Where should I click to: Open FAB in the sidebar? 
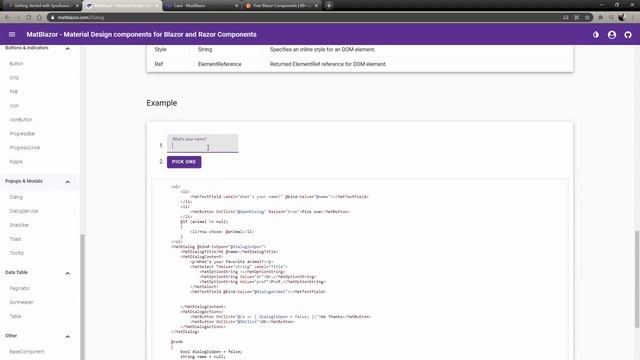click(x=13, y=91)
